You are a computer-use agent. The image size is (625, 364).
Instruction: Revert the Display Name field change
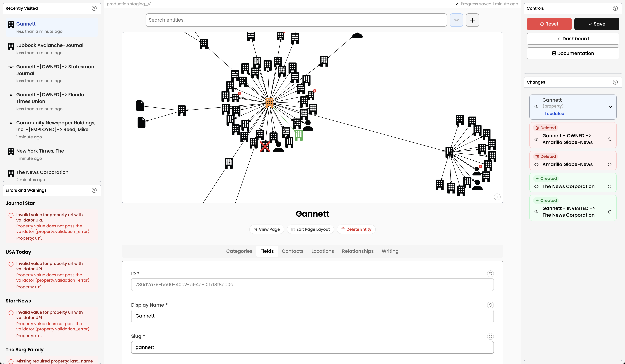click(490, 305)
